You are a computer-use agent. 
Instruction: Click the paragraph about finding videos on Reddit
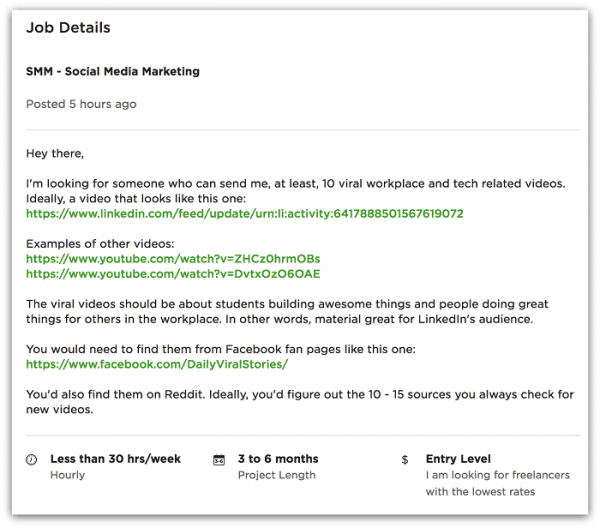[x=300, y=402]
